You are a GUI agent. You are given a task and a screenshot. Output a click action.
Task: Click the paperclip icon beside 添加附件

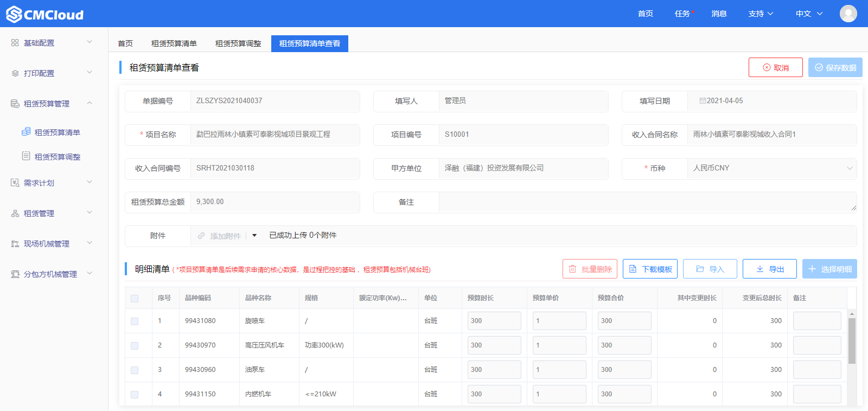point(201,236)
